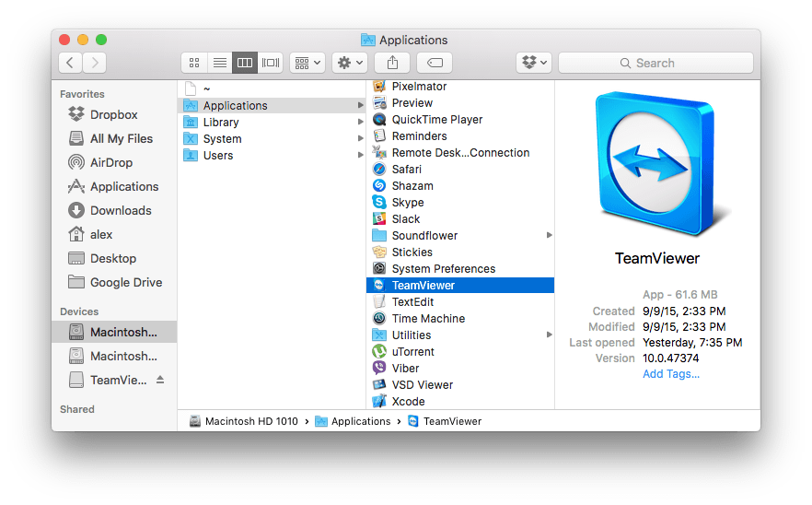The image size is (812, 505).
Task: Click Macintosh HD 1010 in path bar
Action: pos(244,421)
